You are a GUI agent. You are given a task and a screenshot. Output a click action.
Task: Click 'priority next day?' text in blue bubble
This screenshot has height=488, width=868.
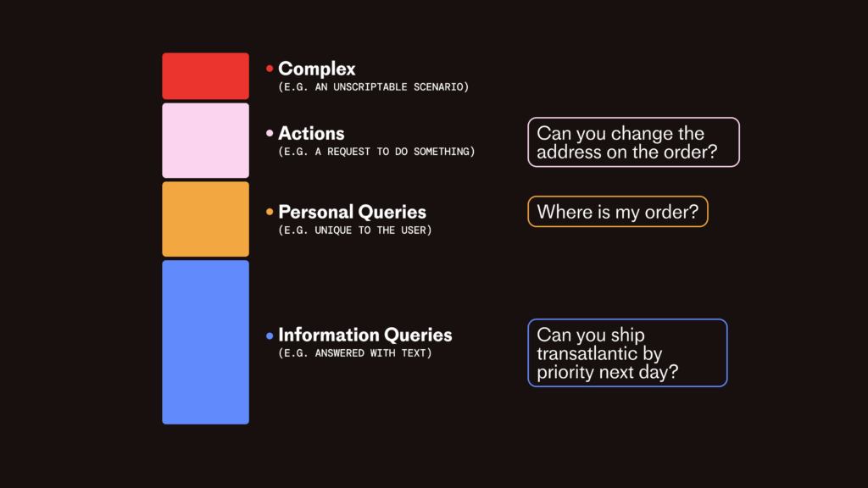point(607,372)
